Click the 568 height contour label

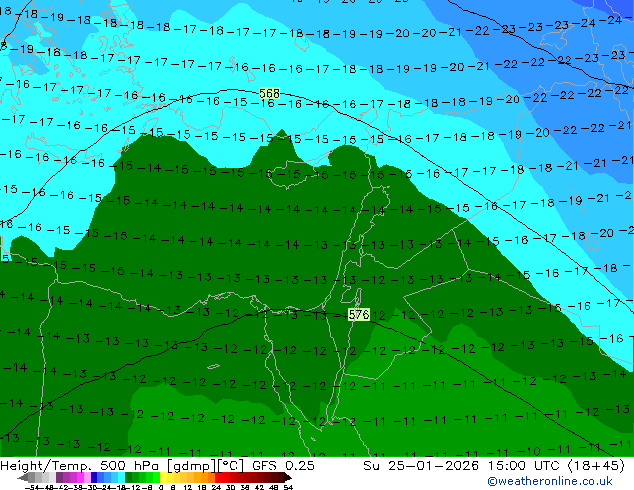click(269, 94)
